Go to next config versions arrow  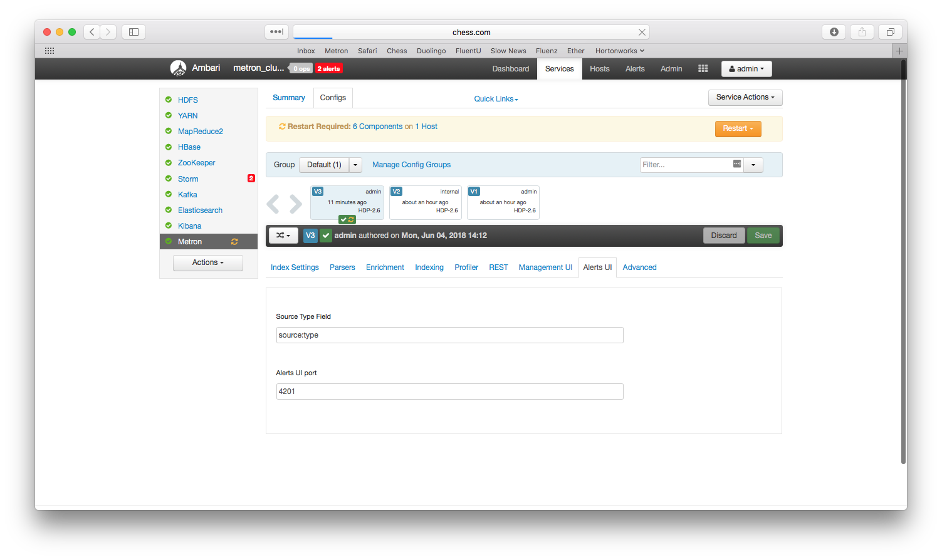click(296, 204)
